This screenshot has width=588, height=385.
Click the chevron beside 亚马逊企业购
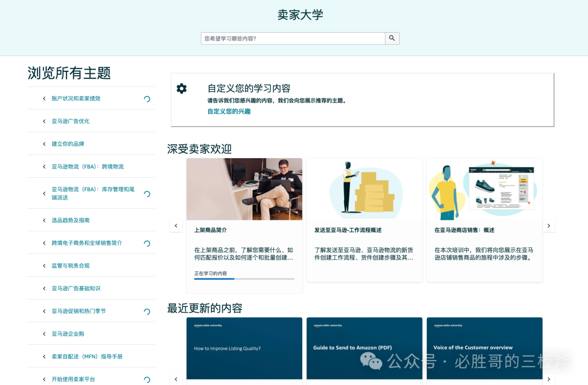(44, 334)
